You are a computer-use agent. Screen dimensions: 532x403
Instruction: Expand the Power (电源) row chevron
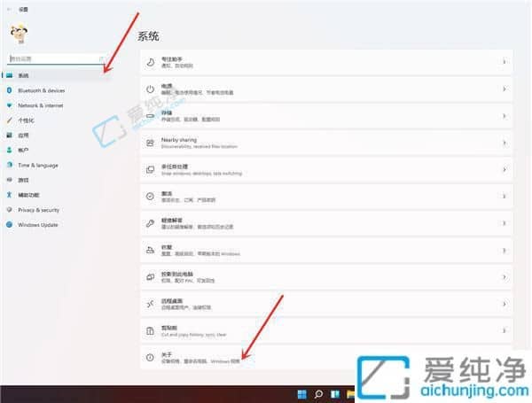[x=505, y=89]
